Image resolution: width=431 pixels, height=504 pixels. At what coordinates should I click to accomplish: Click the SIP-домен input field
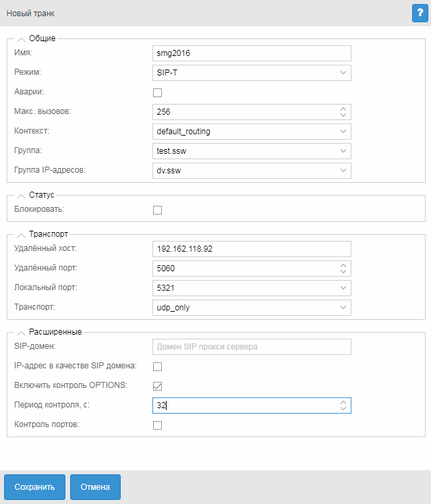[x=252, y=347]
